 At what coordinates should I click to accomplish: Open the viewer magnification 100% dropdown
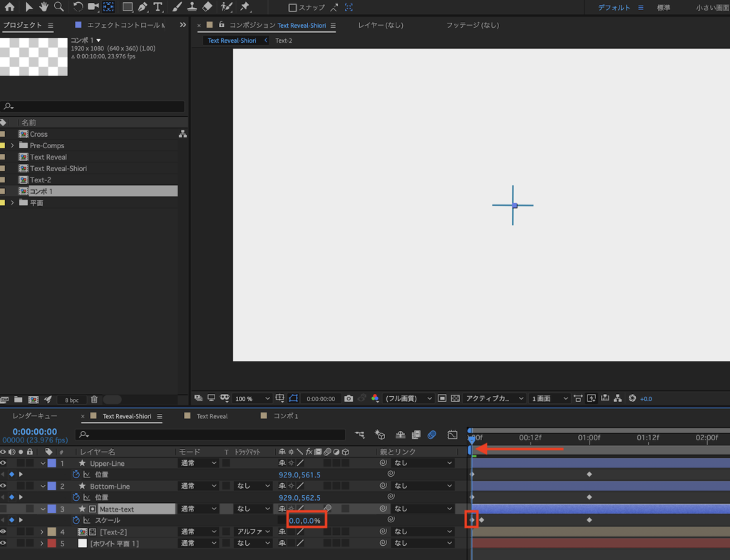point(253,398)
